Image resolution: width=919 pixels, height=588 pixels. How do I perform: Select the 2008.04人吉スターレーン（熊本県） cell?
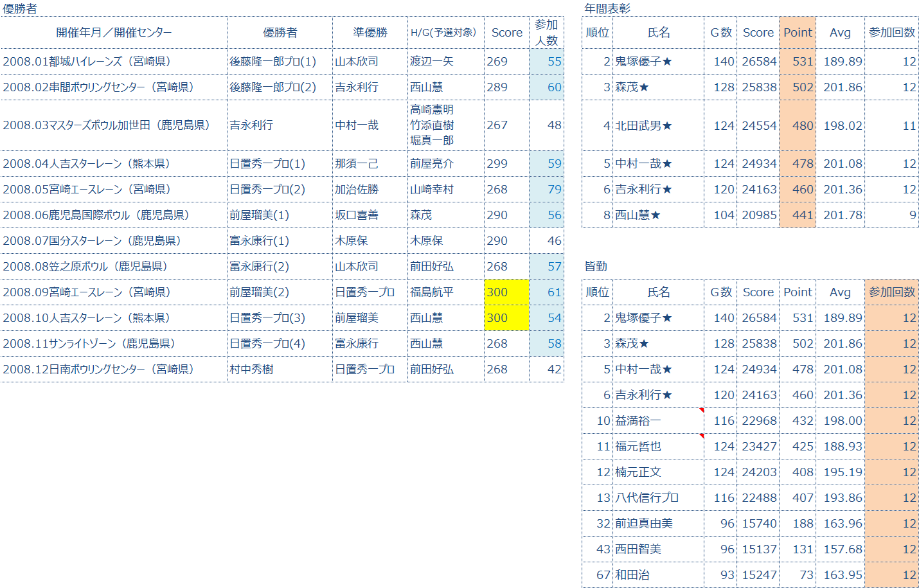click(x=114, y=163)
